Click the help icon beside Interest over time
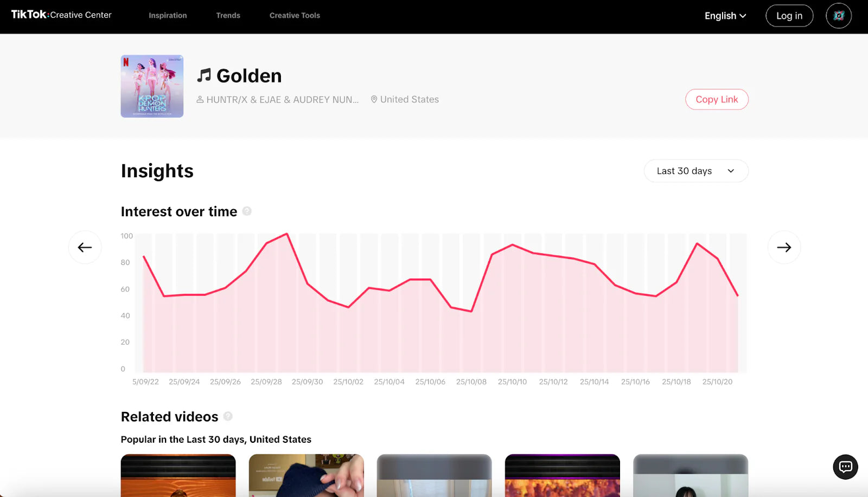This screenshot has height=497, width=868. (247, 211)
